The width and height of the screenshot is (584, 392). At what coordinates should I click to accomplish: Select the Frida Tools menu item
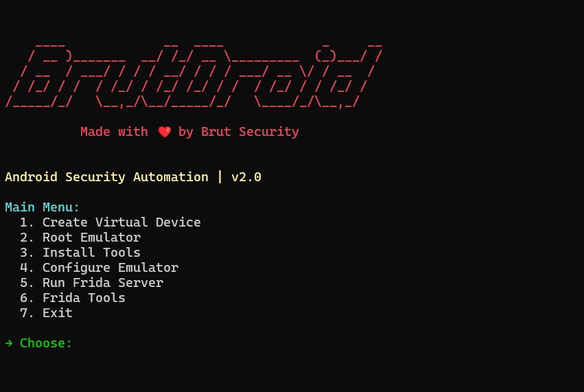[x=73, y=298]
